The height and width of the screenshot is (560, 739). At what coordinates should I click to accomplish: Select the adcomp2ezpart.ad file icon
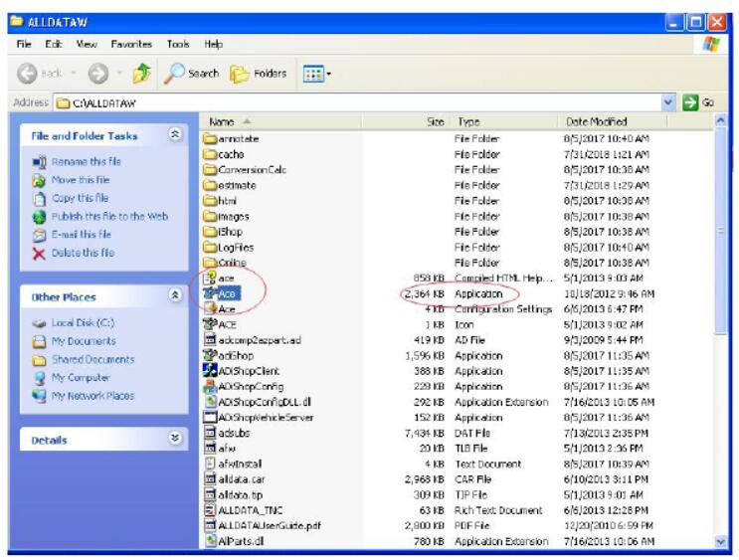pyautogui.click(x=210, y=340)
